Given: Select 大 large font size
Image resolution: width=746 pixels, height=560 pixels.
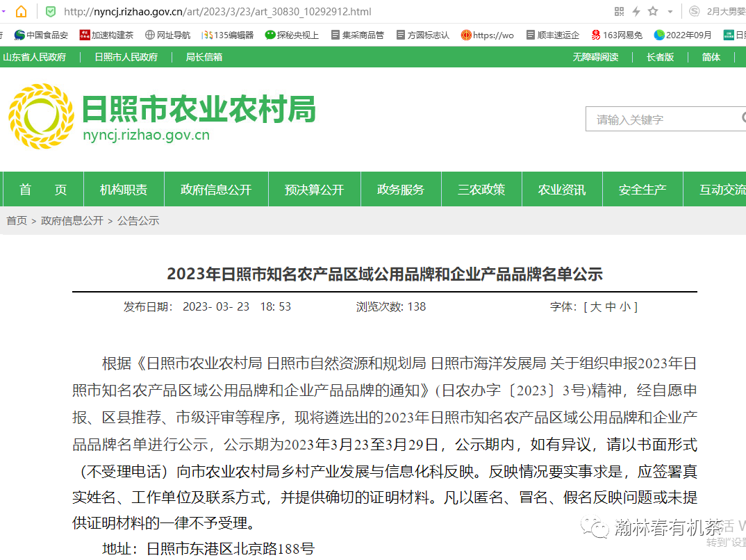Looking at the screenshot, I should tap(595, 306).
